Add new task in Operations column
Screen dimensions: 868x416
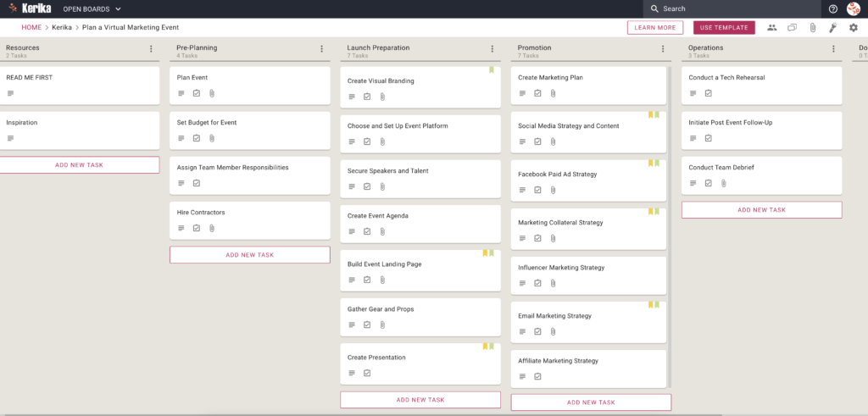(x=761, y=209)
